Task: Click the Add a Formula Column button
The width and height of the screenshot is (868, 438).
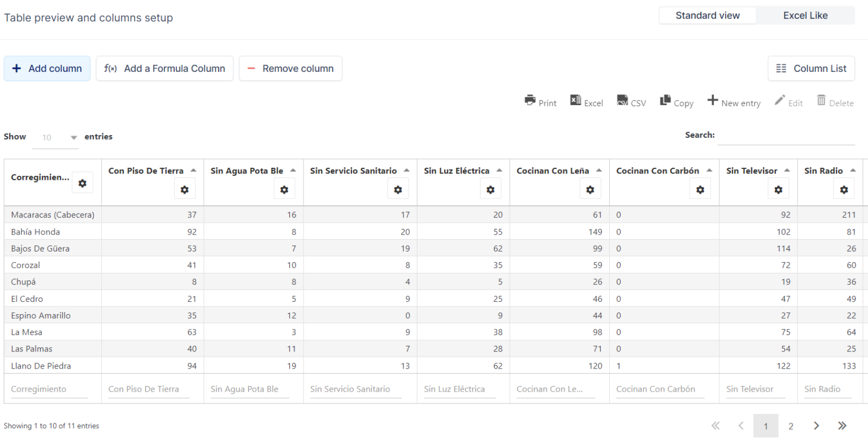Action: (164, 68)
